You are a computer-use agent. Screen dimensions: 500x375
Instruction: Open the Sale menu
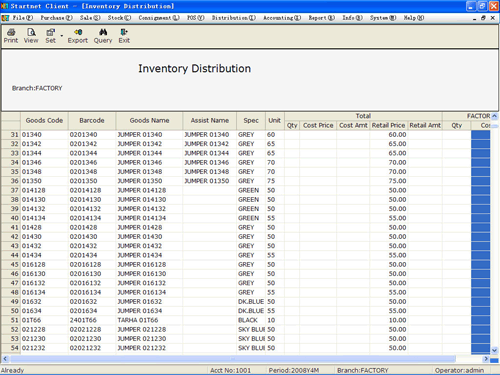(x=90, y=18)
